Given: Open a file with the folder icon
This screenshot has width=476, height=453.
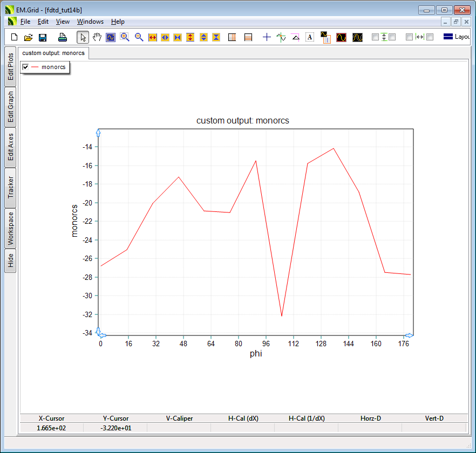Looking at the screenshot, I should [29, 37].
